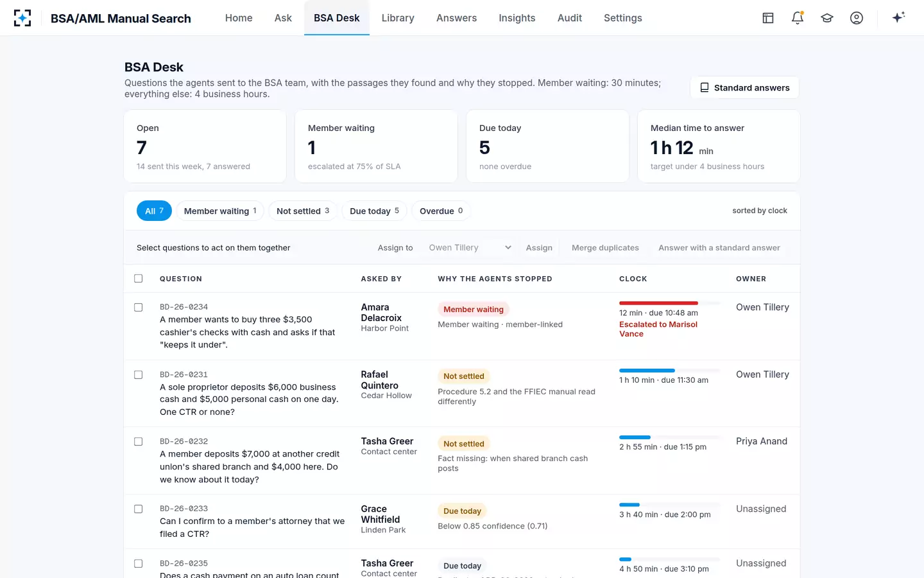The width and height of the screenshot is (924, 578).
Task: Filter by the Overdue 0 chip
Action: [x=441, y=211]
